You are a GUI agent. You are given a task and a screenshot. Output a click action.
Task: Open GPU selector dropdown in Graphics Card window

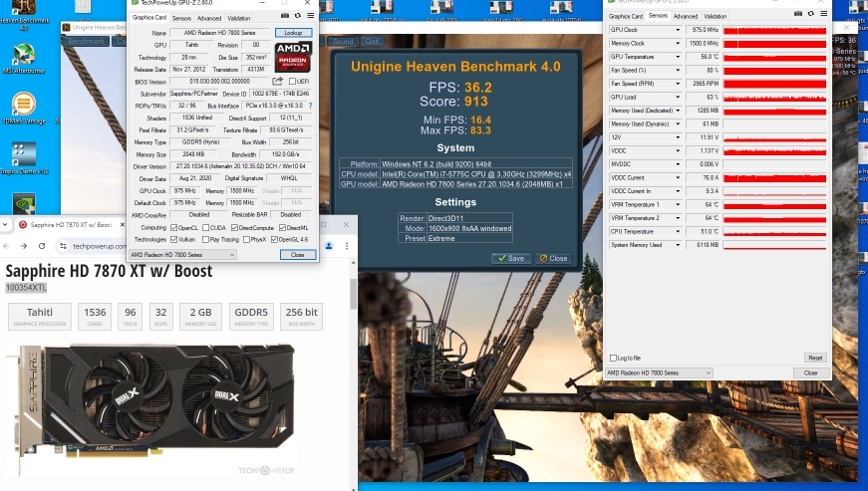(x=182, y=254)
